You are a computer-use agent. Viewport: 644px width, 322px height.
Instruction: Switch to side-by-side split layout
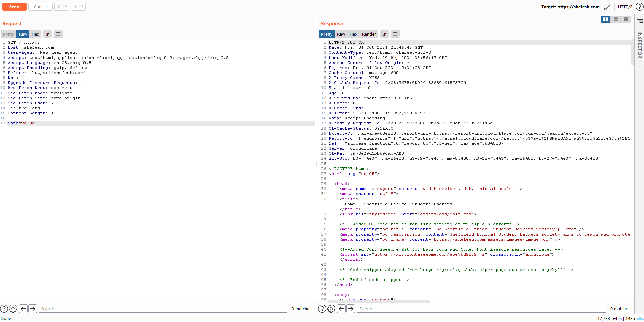click(606, 19)
